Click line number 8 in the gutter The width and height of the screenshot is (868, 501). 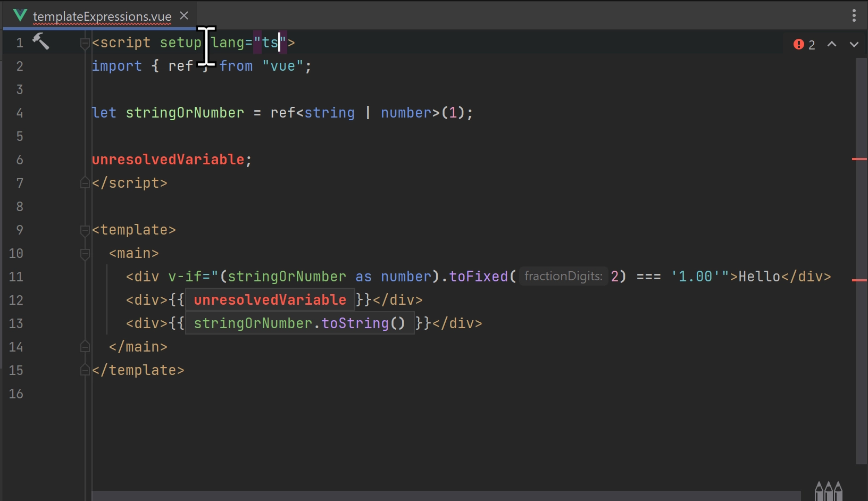pyautogui.click(x=20, y=206)
